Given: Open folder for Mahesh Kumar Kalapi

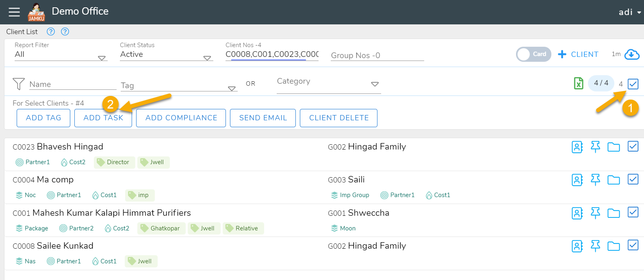Looking at the screenshot, I should coord(614,213).
